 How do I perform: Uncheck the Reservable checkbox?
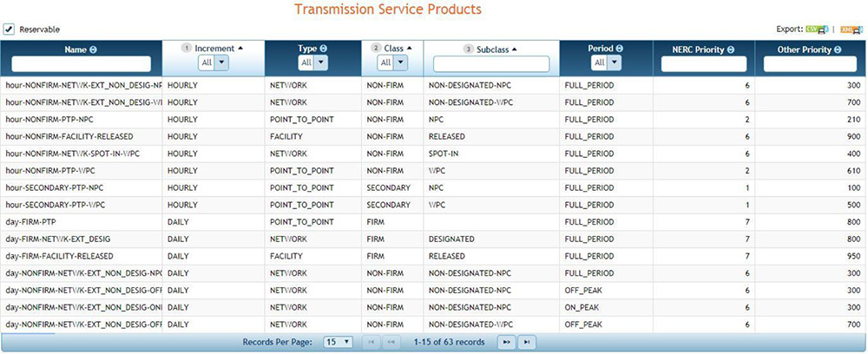[x=9, y=29]
